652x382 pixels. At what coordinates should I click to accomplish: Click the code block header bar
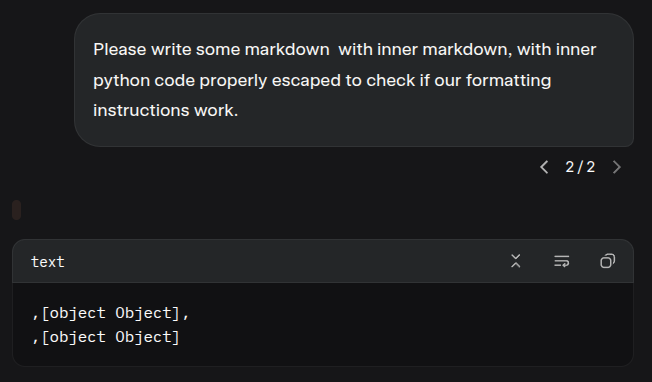pyautogui.click(x=323, y=261)
